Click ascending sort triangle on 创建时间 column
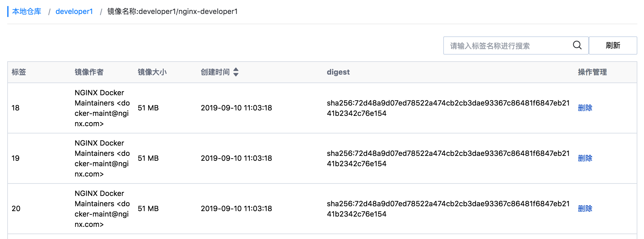This screenshot has height=239, width=644. (x=236, y=70)
